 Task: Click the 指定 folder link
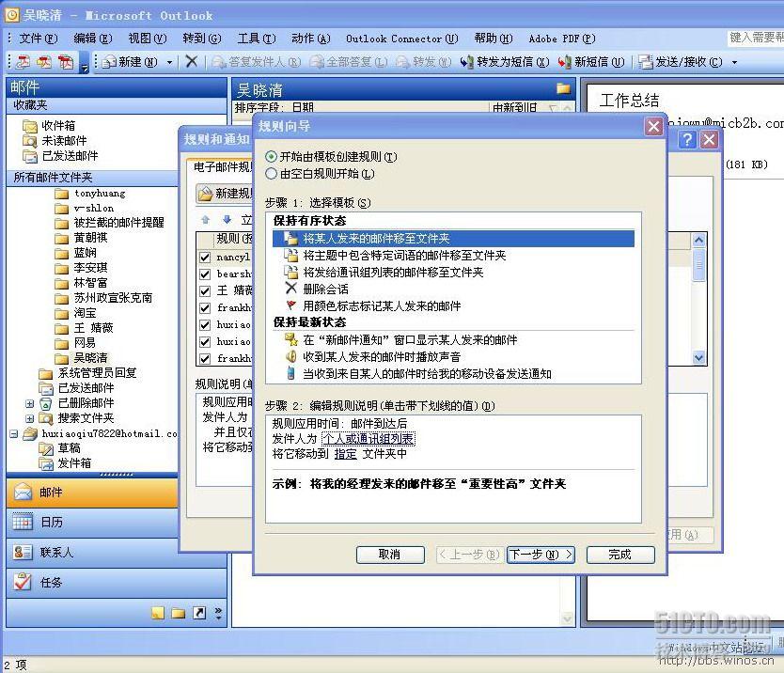tap(346, 454)
